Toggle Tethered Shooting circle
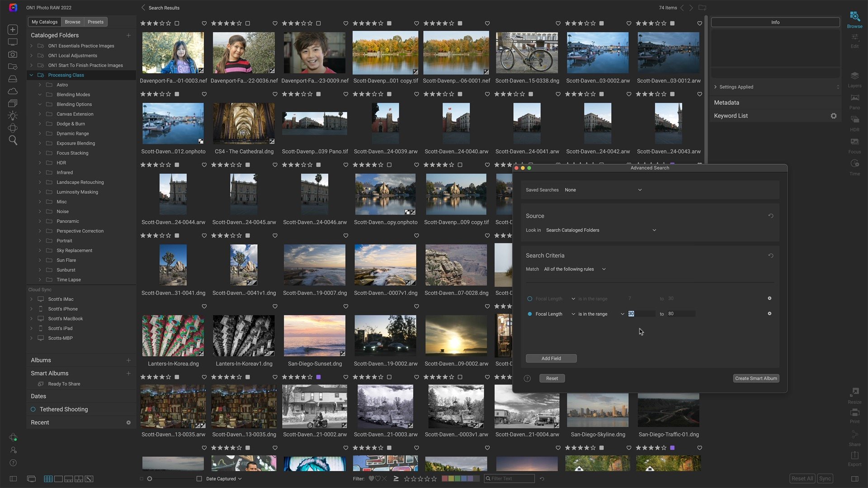Screen dimensions: 868x488 [33, 409]
